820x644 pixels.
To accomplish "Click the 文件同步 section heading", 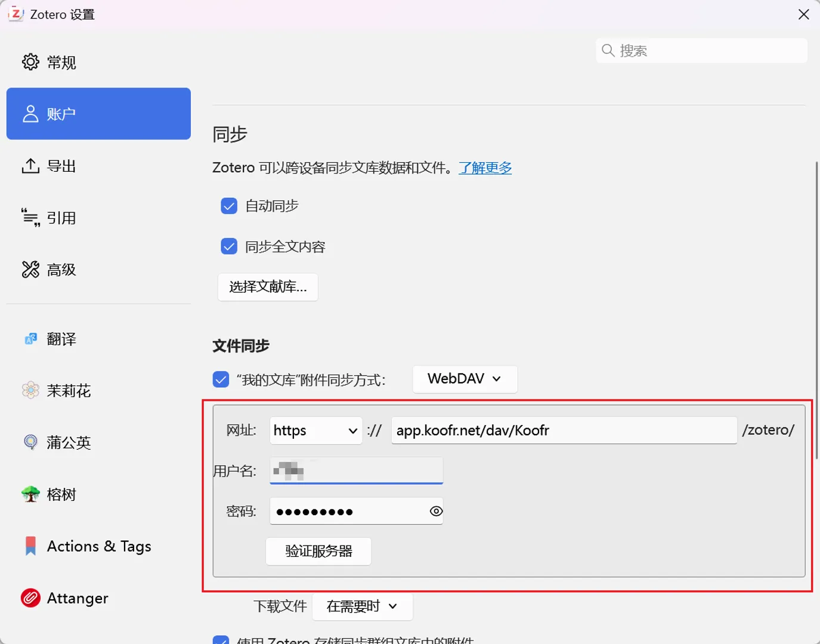I will pyautogui.click(x=241, y=346).
